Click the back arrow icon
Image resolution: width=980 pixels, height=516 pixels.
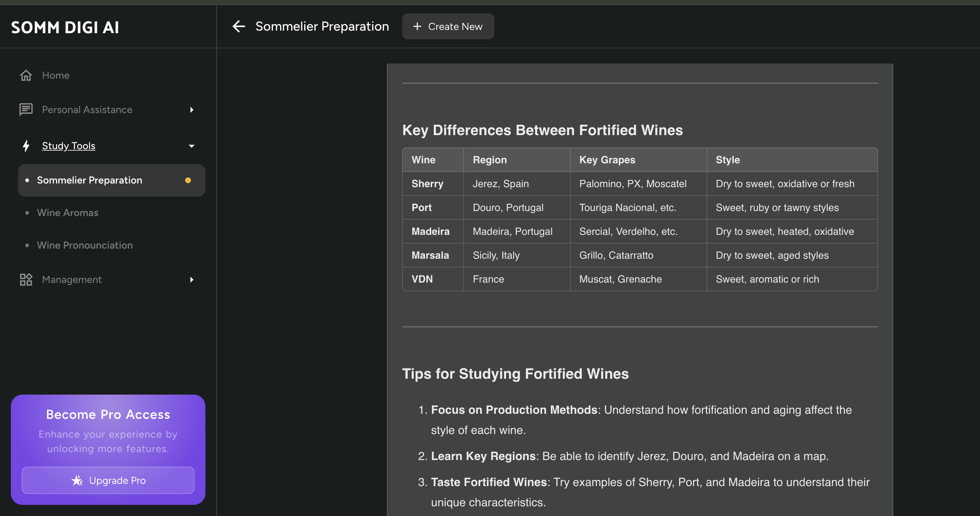click(238, 26)
